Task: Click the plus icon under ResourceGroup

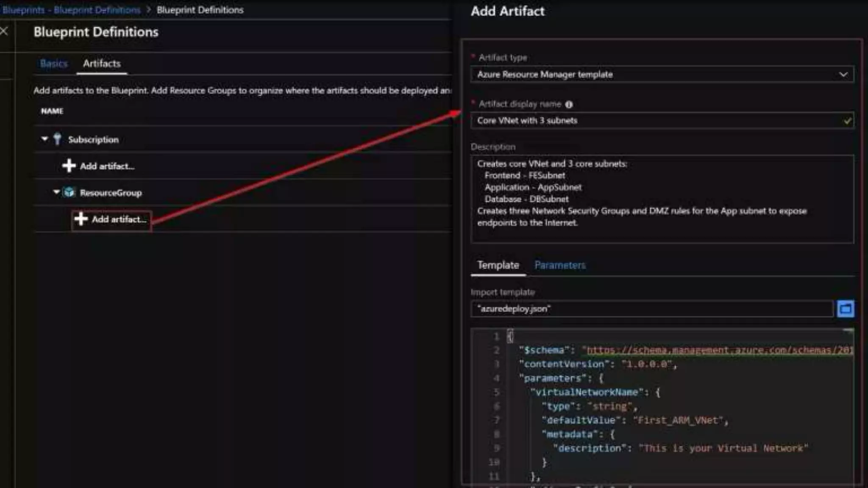Action: coord(81,219)
